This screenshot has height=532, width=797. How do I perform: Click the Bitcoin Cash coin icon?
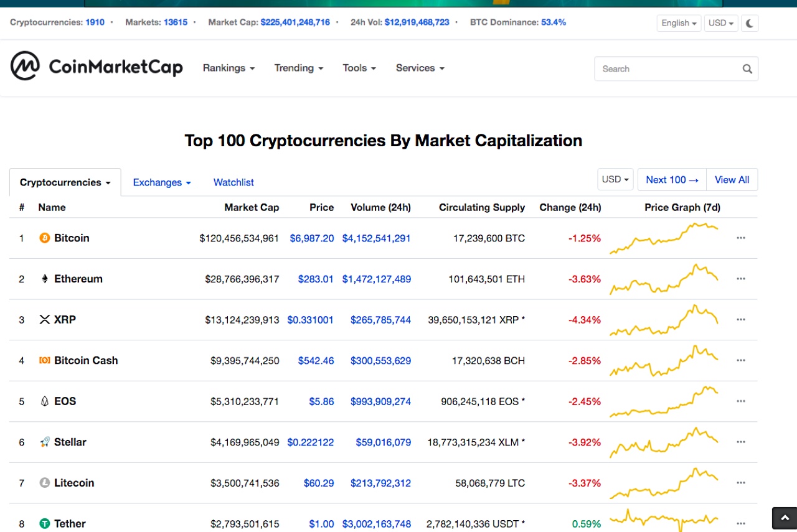(44, 360)
